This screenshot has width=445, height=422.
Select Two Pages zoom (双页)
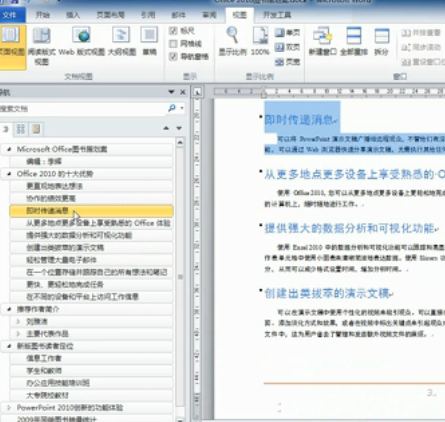[x=287, y=47]
